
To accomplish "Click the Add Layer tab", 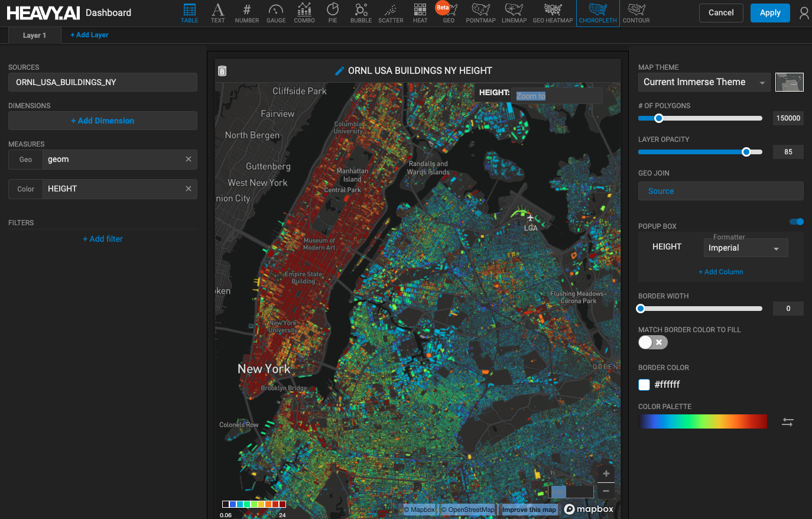I will [89, 35].
